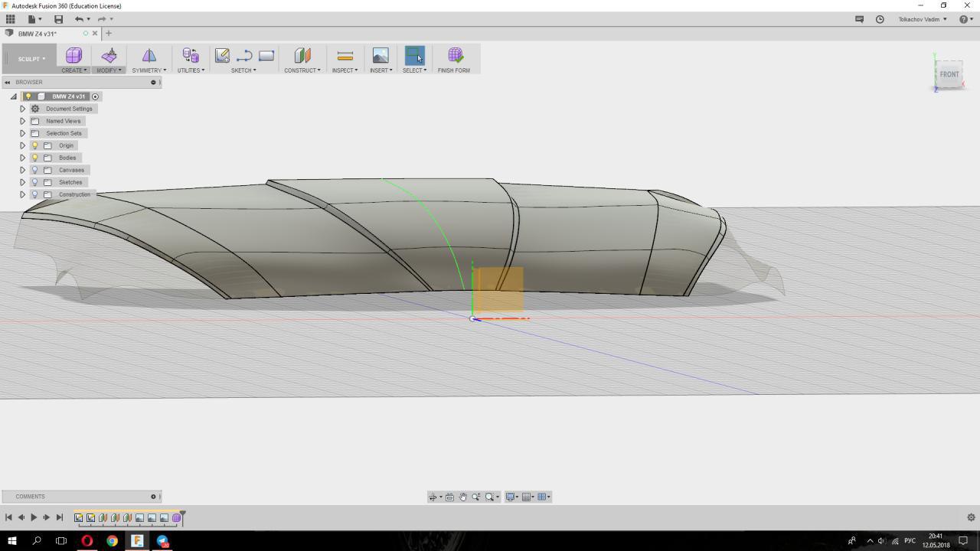
Task: Click the Insert image icon
Action: (x=381, y=55)
